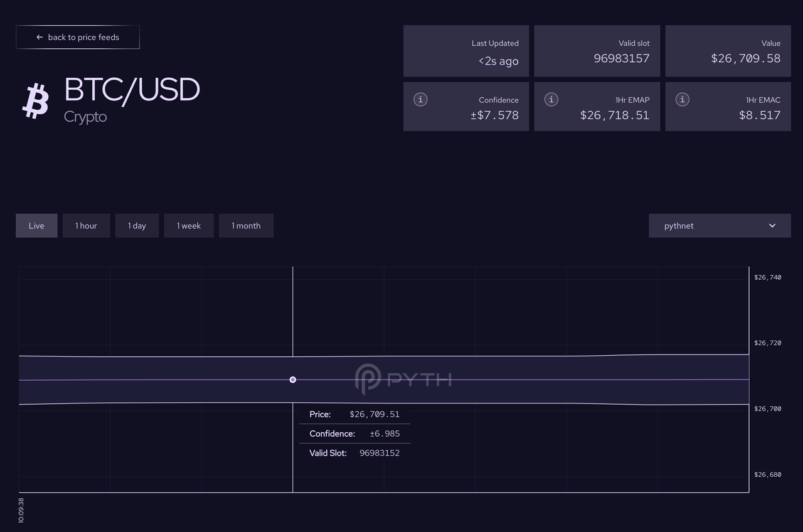Click the Last Updated card
The height and width of the screenshot is (532, 803).
pyautogui.click(x=466, y=51)
